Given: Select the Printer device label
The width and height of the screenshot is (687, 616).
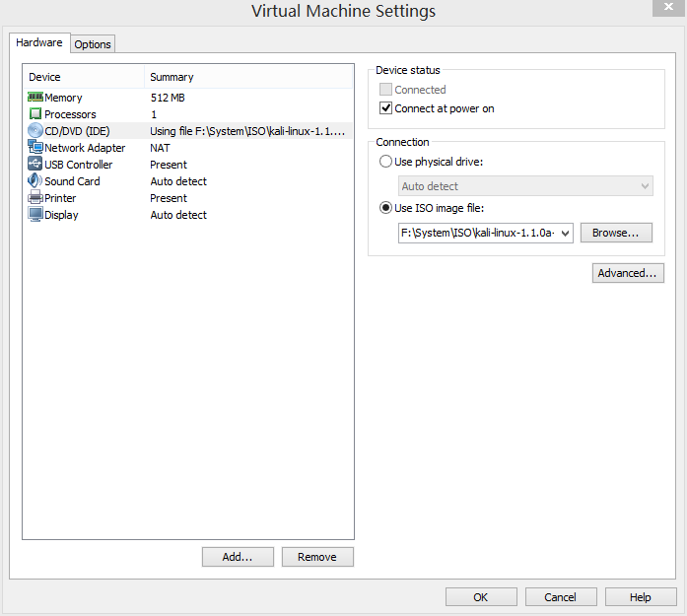Looking at the screenshot, I should (60, 198).
